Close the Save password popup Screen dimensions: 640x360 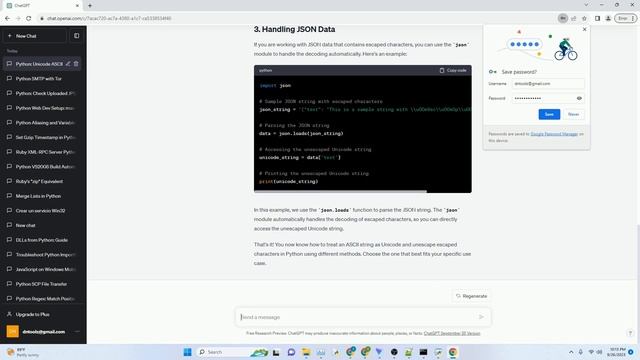[584, 29]
